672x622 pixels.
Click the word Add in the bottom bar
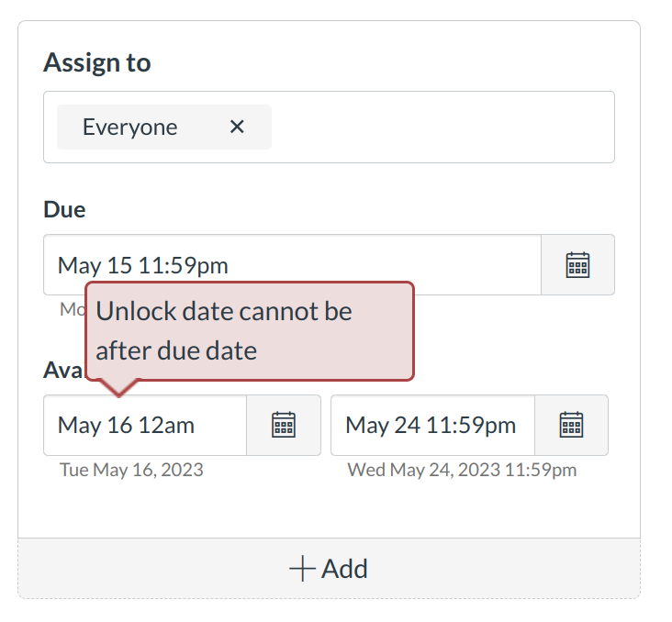click(x=345, y=569)
